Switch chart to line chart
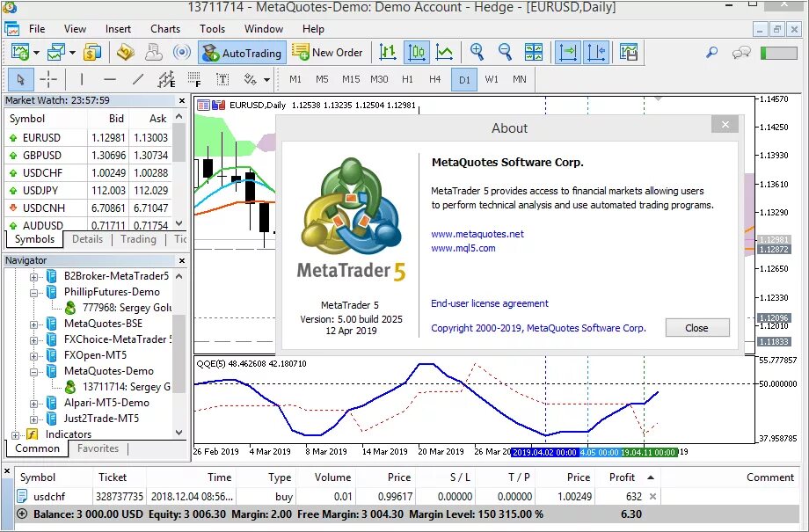This screenshot has height=532, width=809. click(444, 53)
